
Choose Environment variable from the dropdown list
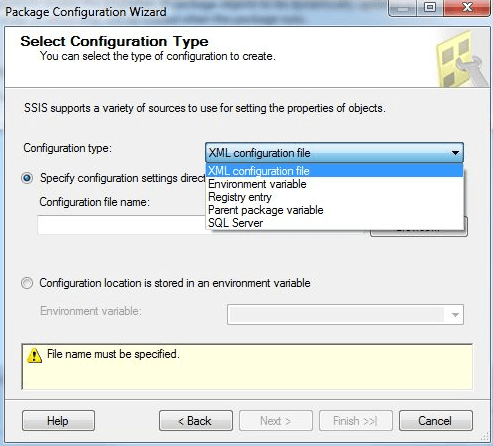click(334, 184)
